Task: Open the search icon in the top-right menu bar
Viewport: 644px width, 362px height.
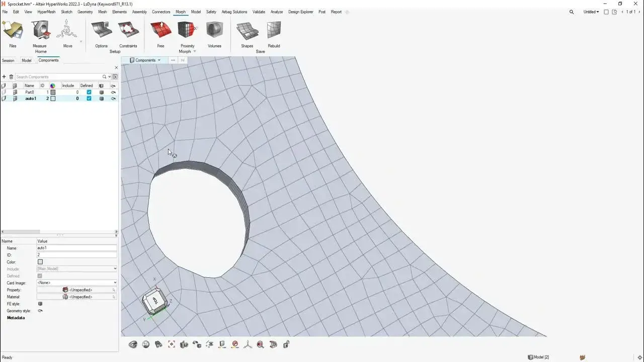Action: 572,12
